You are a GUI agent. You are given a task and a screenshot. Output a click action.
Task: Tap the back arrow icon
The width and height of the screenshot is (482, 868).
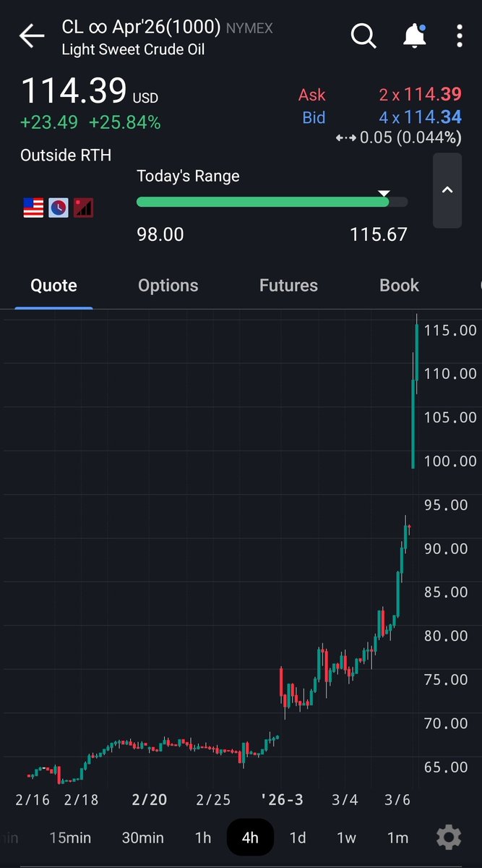pyautogui.click(x=32, y=35)
